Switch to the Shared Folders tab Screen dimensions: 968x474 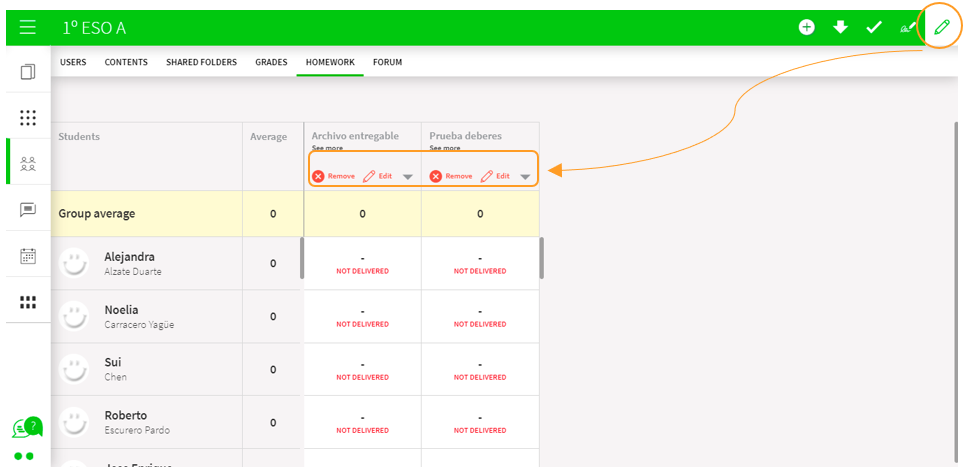(201, 62)
